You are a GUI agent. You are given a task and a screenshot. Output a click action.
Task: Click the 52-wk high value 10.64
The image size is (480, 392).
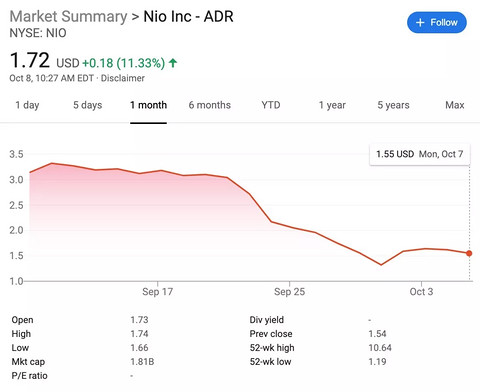pyautogui.click(x=380, y=348)
